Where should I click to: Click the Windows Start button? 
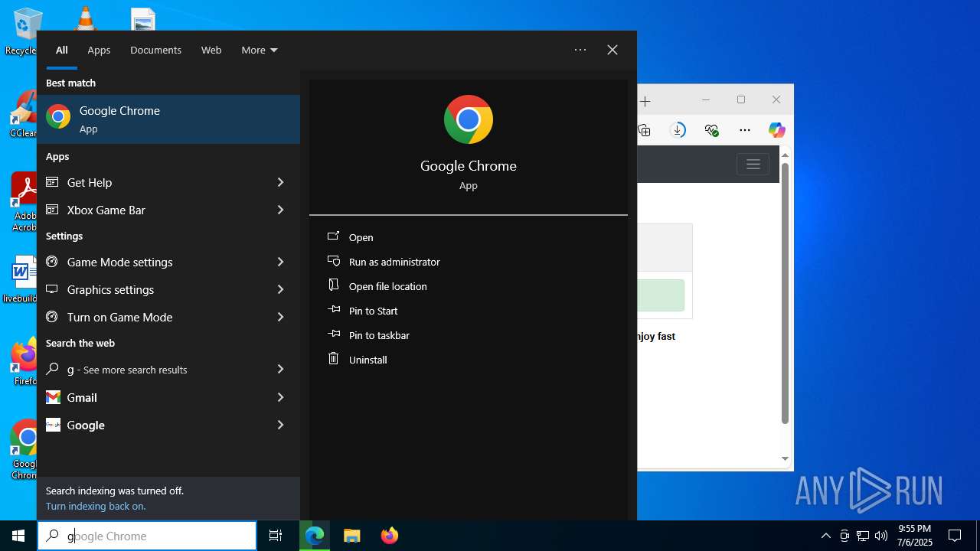pos(18,536)
